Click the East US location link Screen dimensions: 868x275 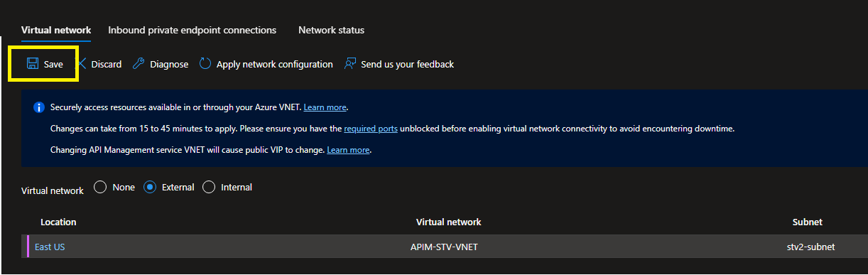click(50, 247)
